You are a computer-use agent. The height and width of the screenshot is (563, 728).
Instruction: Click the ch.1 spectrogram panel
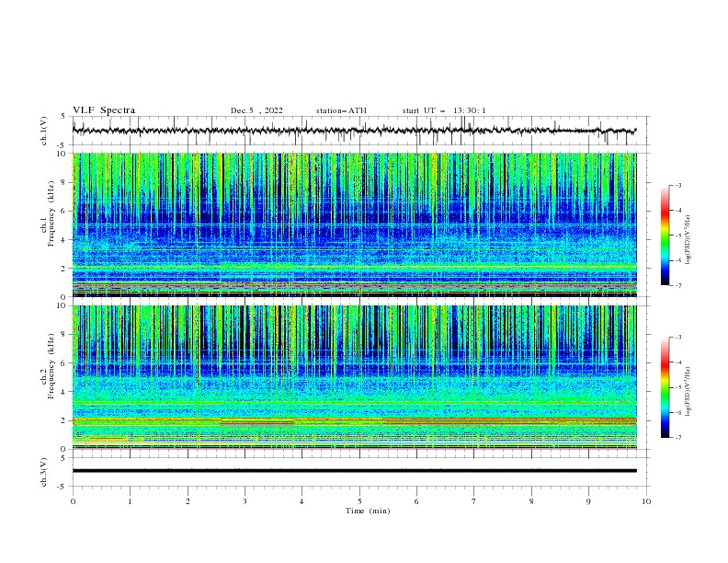pos(354,224)
